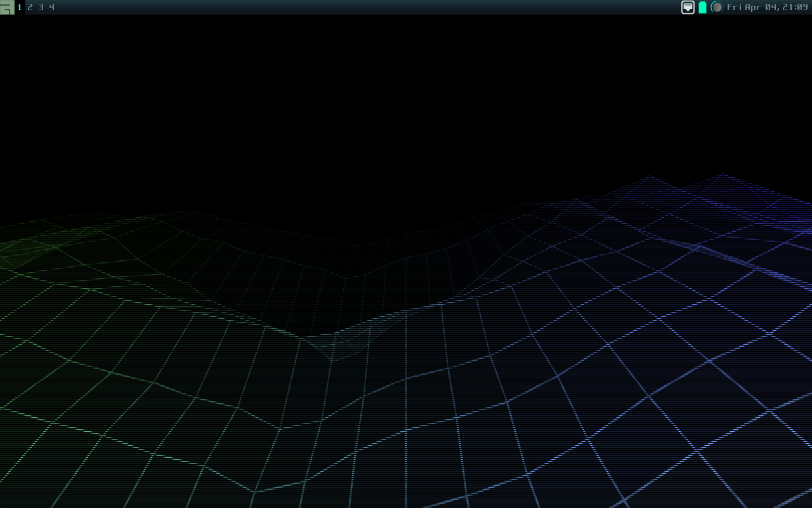812x508 pixels.
Task: Go to workspace tag 4
Action: 51,7
